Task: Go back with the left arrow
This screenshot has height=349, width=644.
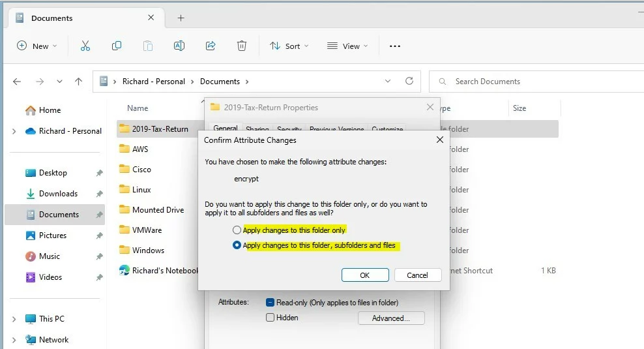Action: coord(17,82)
